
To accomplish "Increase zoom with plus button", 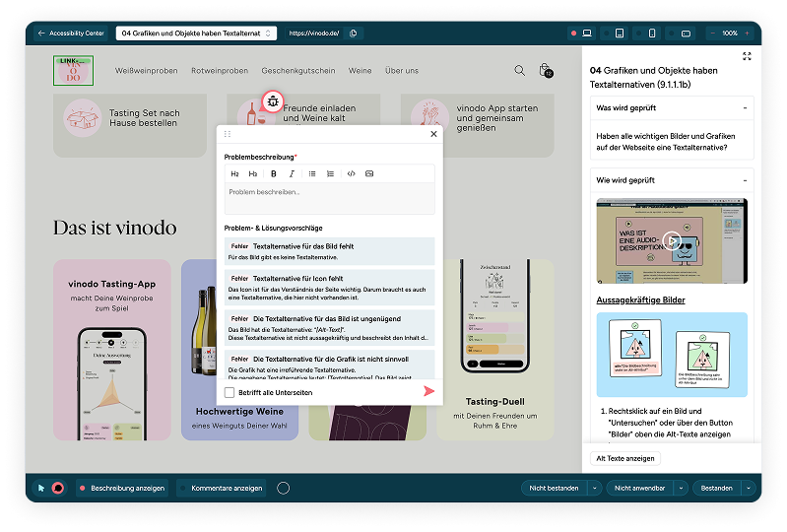I will pos(747,33).
